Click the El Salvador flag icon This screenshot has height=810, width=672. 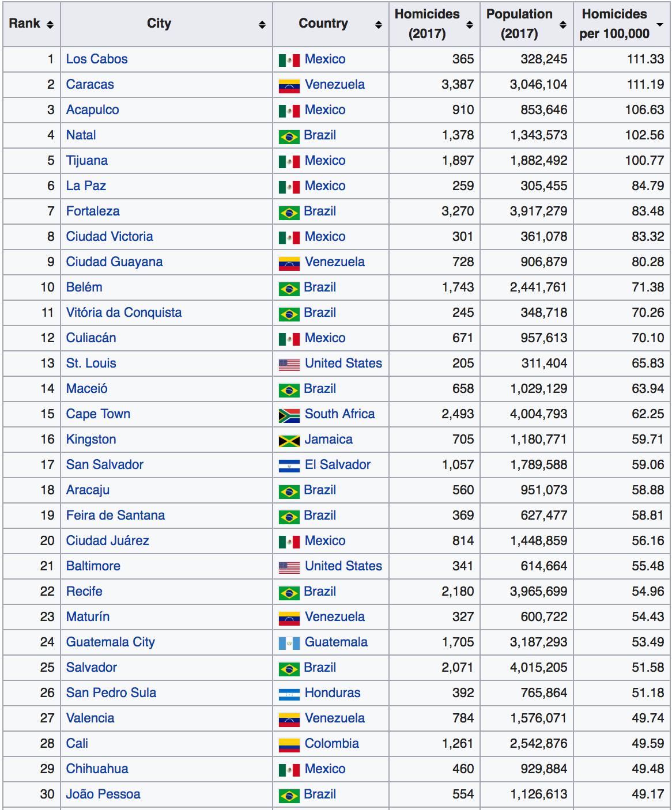(x=289, y=465)
